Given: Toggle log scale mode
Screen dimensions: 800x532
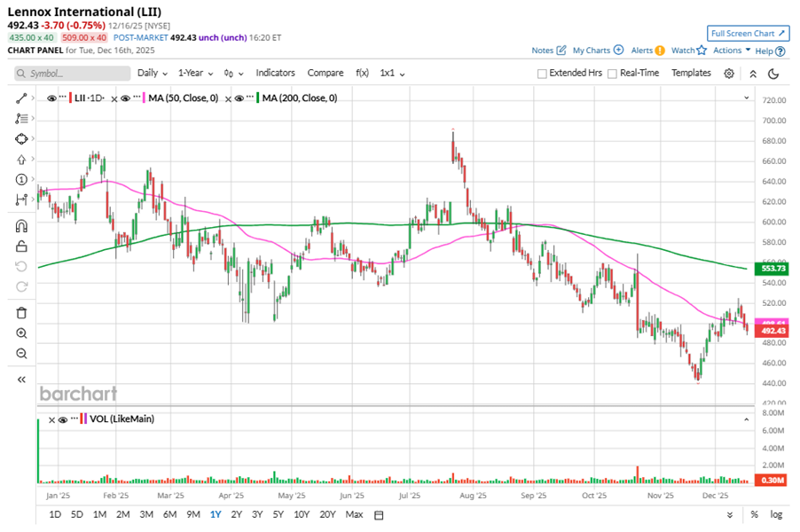Looking at the screenshot, I should tap(776, 514).
